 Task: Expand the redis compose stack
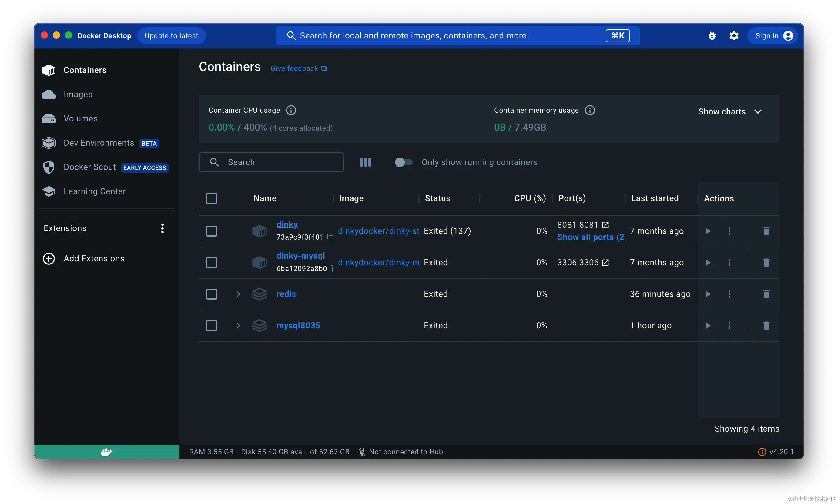[x=238, y=294]
